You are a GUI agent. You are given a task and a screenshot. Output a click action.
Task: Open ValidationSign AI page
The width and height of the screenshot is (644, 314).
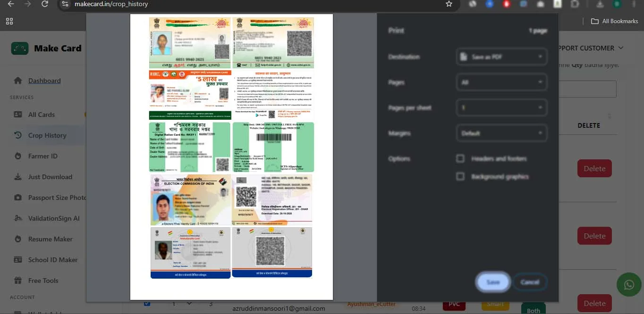(x=54, y=218)
